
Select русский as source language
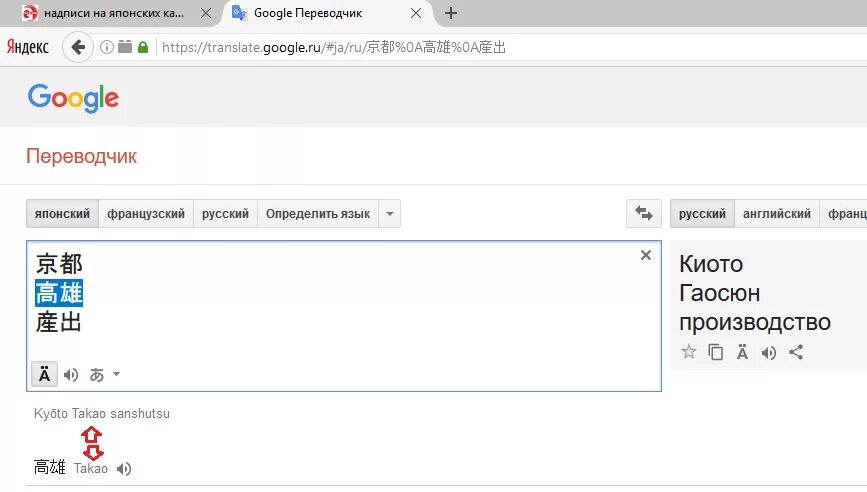click(225, 213)
